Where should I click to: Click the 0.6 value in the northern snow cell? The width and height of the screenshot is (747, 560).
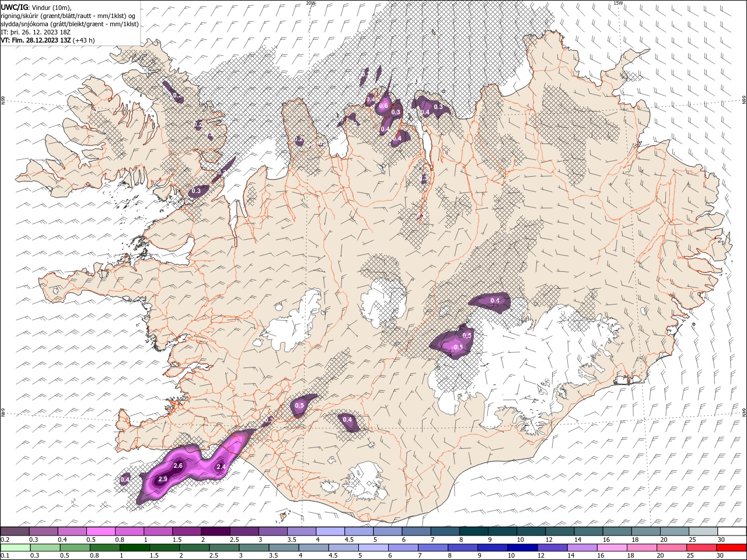(x=383, y=106)
